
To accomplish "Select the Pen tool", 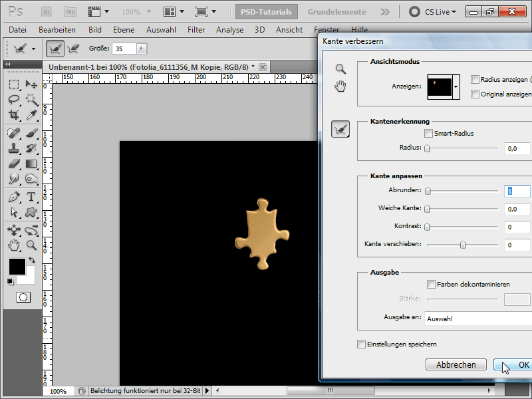I will [x=14, y=197].
